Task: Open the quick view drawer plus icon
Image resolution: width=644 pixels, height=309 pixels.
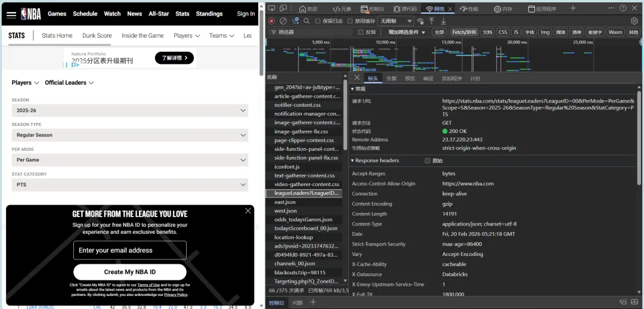Action: (x=313, y=302)
